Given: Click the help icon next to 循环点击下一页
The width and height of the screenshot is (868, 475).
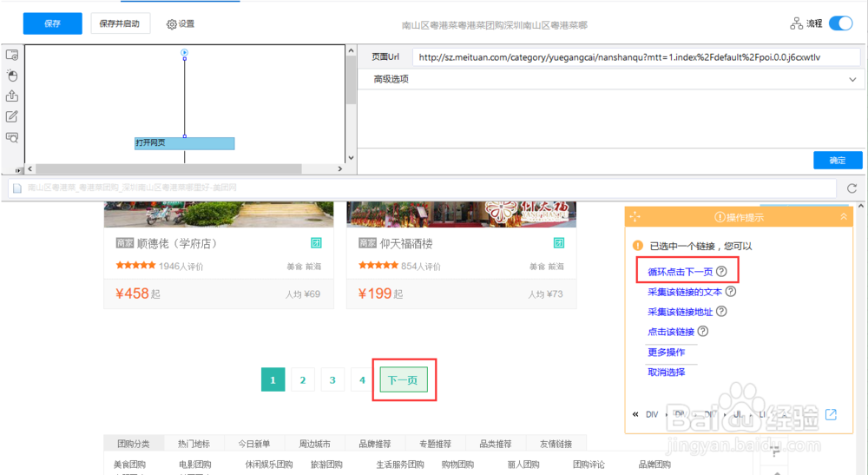Looking at the screenshot, I should [721, 271].
